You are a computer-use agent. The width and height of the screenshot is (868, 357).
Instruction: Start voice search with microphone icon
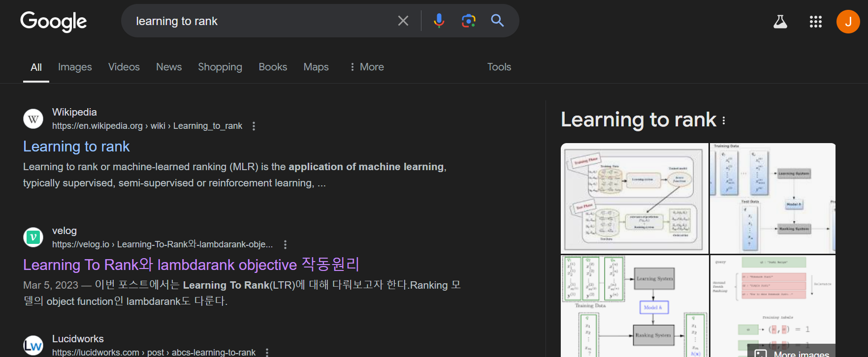coord(439,21)
